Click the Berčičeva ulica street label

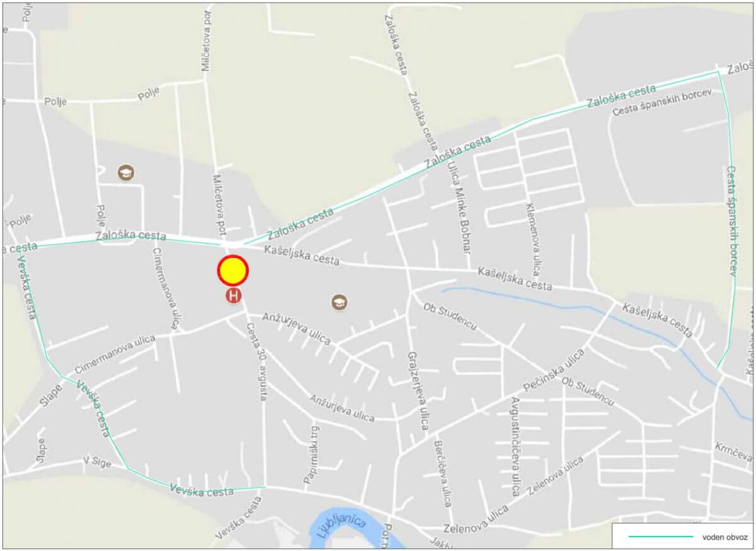pos(442,473)
